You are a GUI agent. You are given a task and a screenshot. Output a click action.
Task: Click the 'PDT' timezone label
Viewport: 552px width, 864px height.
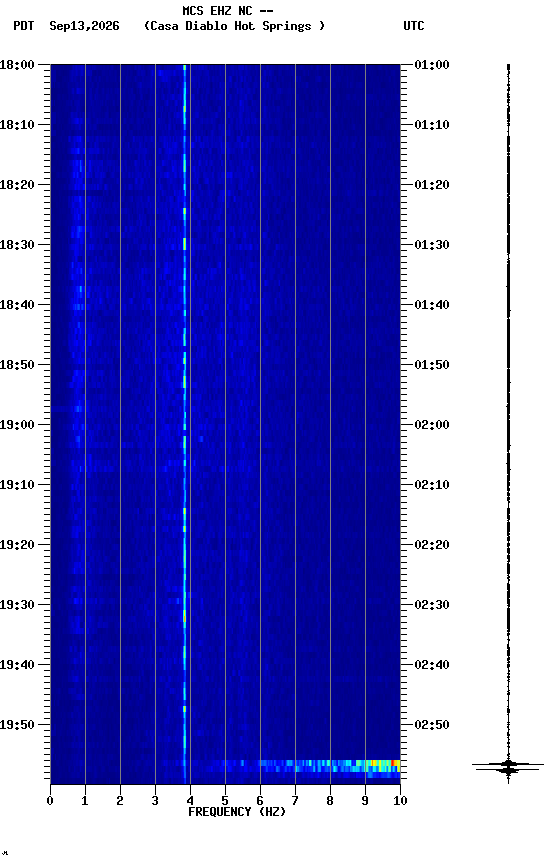[24, 26]
